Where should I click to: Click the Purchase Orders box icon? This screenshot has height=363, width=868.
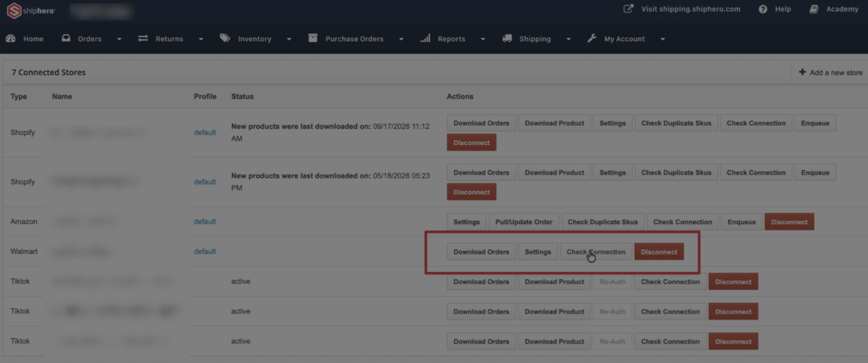tap(313, 38)
